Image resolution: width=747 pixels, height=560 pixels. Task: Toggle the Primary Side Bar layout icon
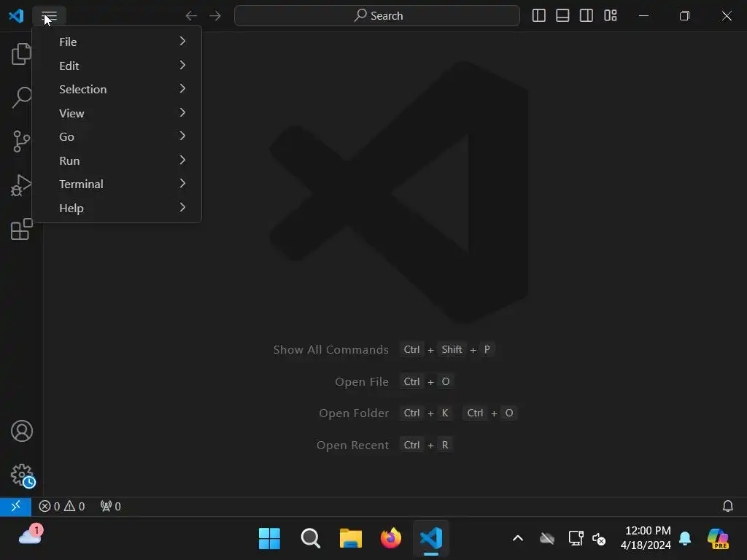[x=539, y=16]
